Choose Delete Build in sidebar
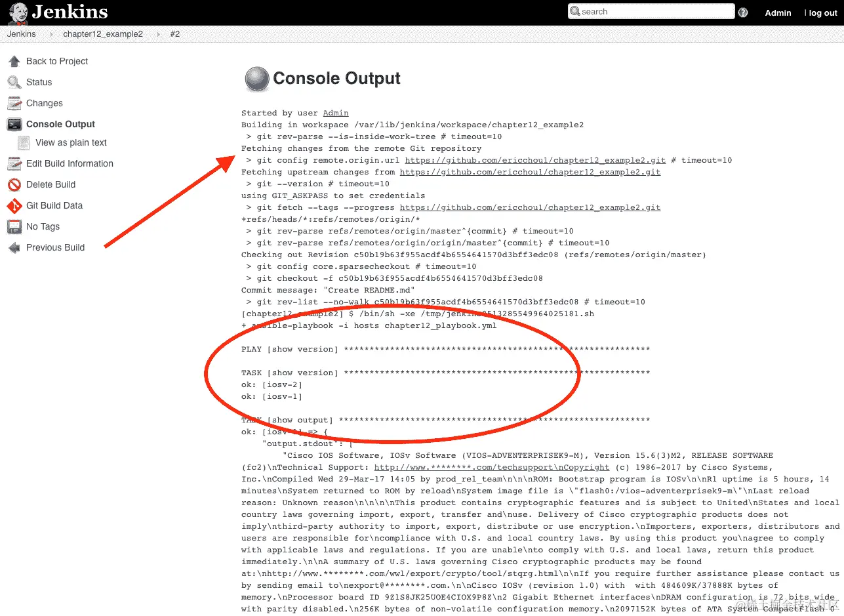Screen dimensions: 844x616 [x=50, y=184]
